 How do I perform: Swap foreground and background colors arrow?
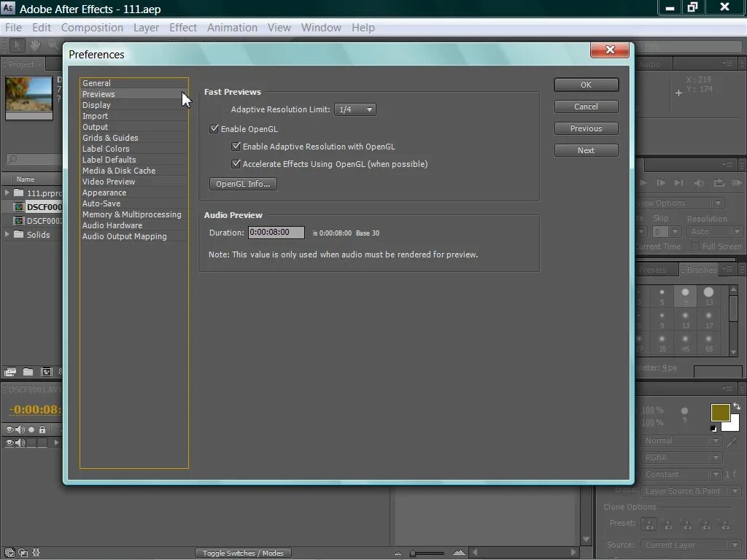click(737, 406)
